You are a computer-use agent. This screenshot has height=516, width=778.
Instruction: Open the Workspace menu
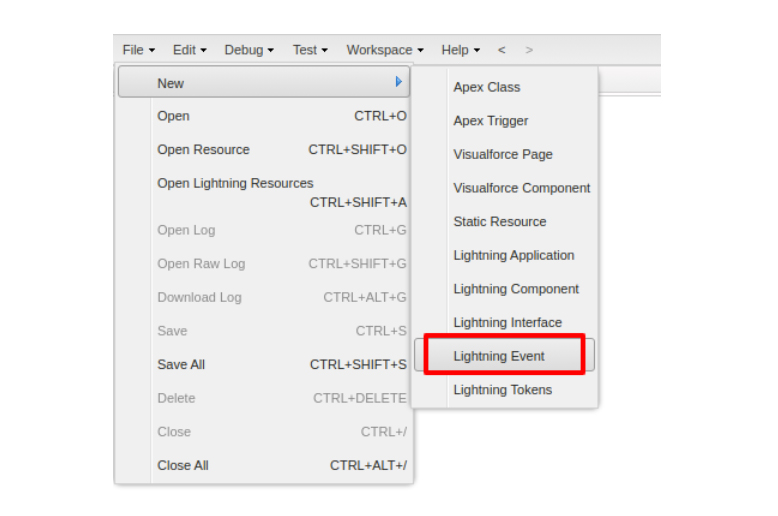(384, 50)
